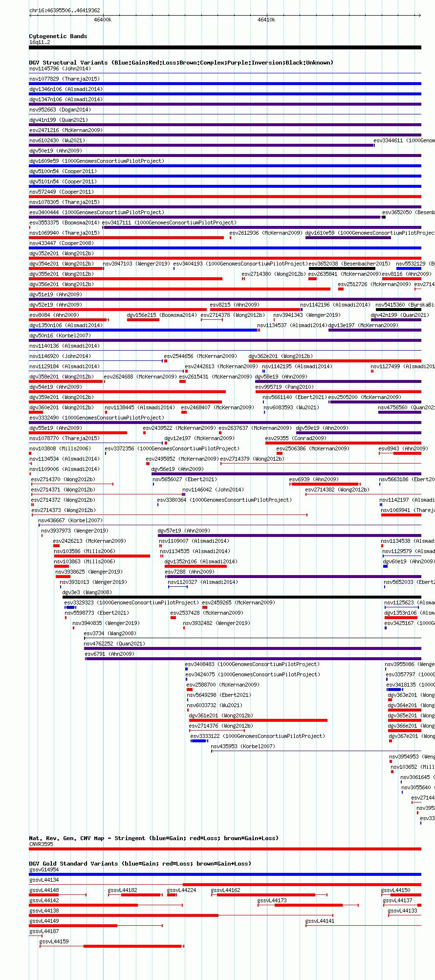The width and height of the screenshot is (435, 980).
Task: Select nsv1140136 (Alsmadi2014) label
Action: tap(65, 346)
